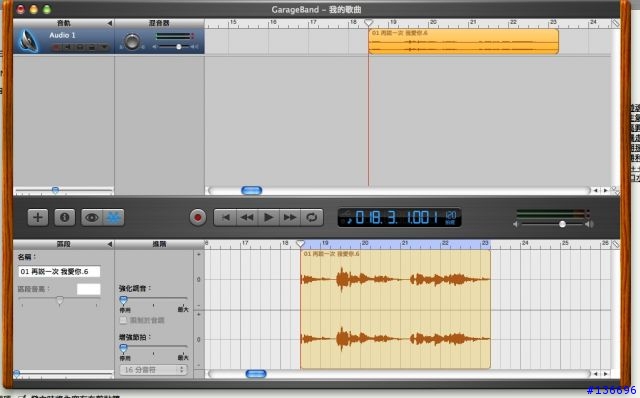Click the Audio 1 speaker track icon
The height and width of the screenshot is (398, 640).
(29, 41)
